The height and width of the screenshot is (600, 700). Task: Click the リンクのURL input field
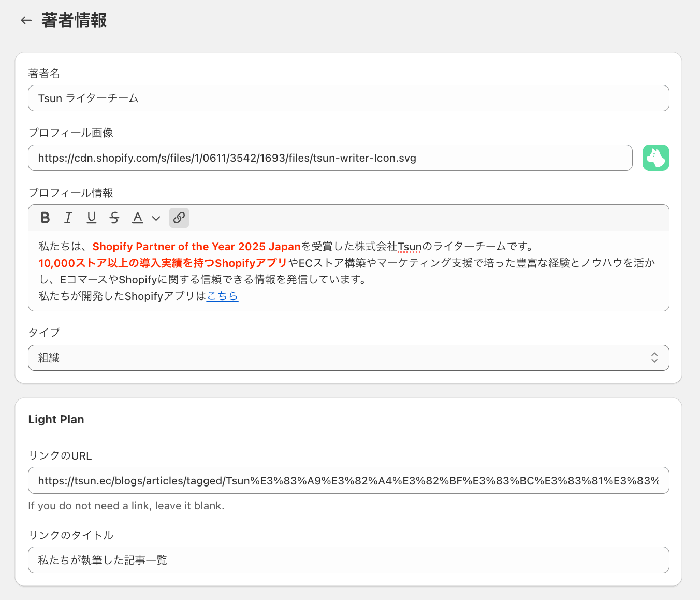click(348, 480)
